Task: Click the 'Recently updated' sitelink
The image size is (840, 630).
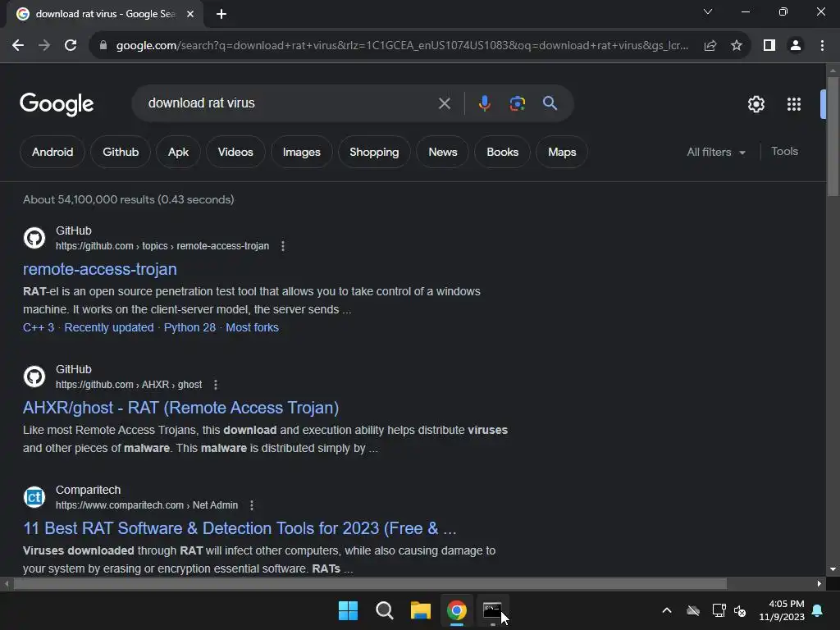Action: 109,327
